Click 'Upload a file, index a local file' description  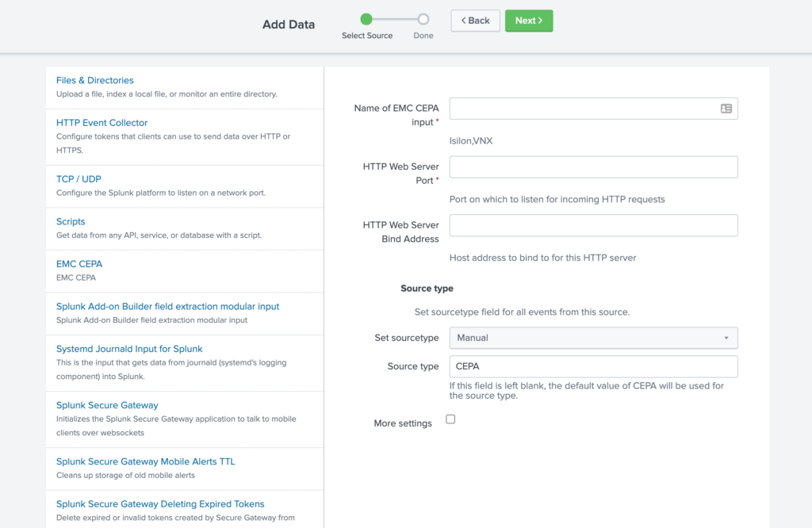[167, 94]
